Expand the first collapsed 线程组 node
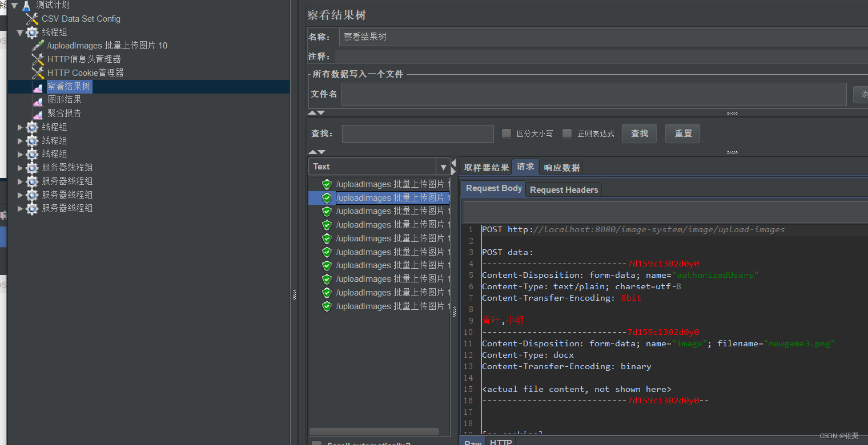This screenshot has height=445, width=868. pyautogui.click(x=21, y=127)
